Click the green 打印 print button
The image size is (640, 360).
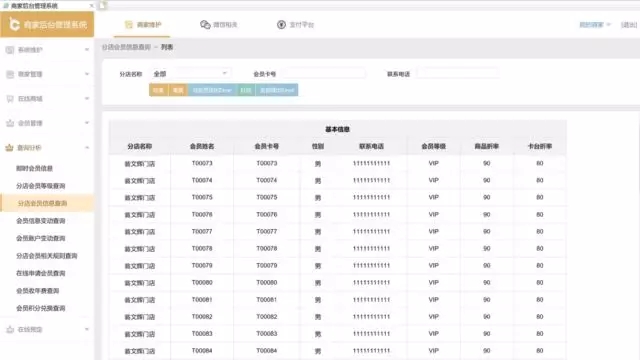[x=246, y=90]
